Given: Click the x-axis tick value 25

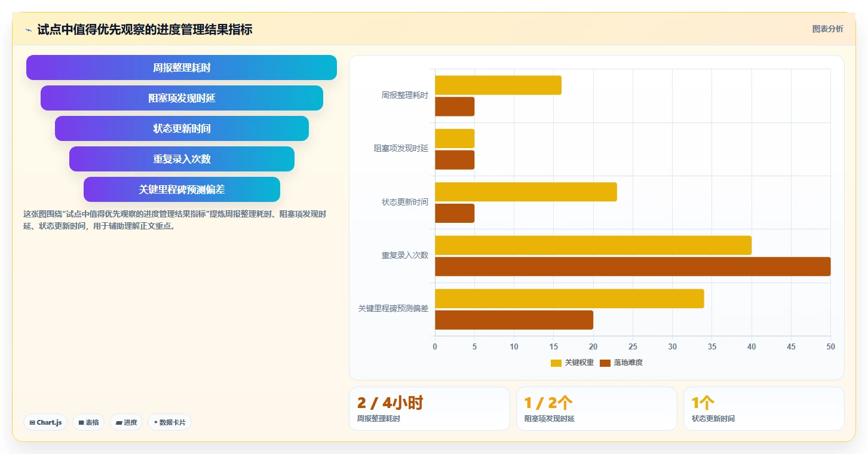Looking at the screenshot, I should click(x=633, y=346).
